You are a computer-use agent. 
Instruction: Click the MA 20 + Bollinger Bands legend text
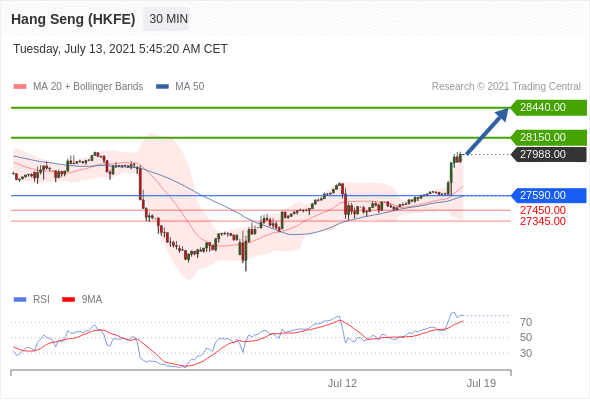[x=88, y=87]
